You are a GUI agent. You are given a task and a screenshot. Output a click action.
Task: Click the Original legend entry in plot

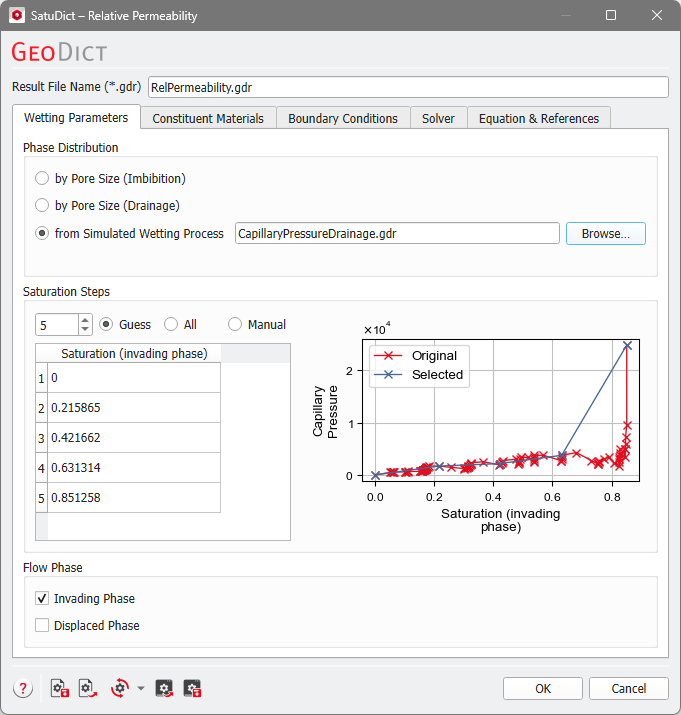click(x=416, y=356)
